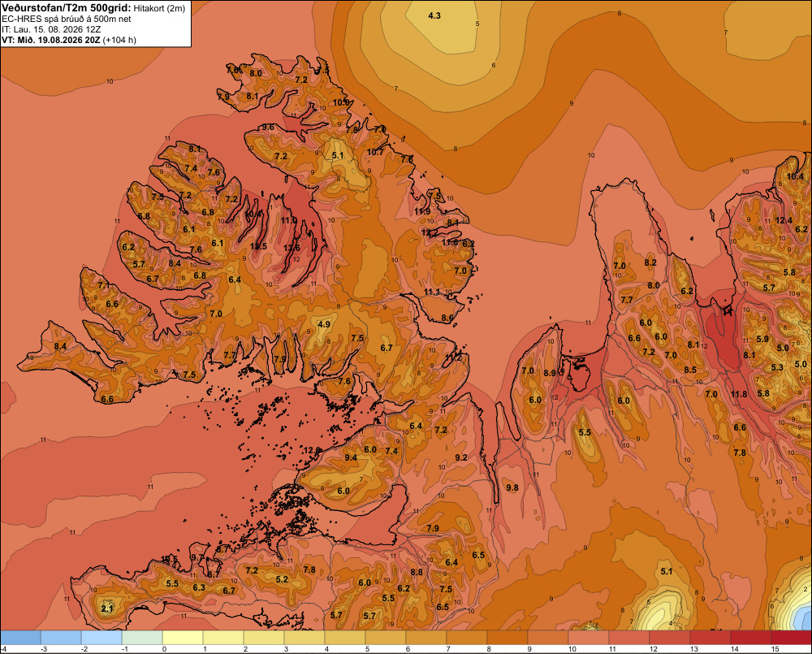812x654 pixels.
Task: Click the 4.3 temperature label over the sea
Action: pyautogui.click(x=434, y=15)
